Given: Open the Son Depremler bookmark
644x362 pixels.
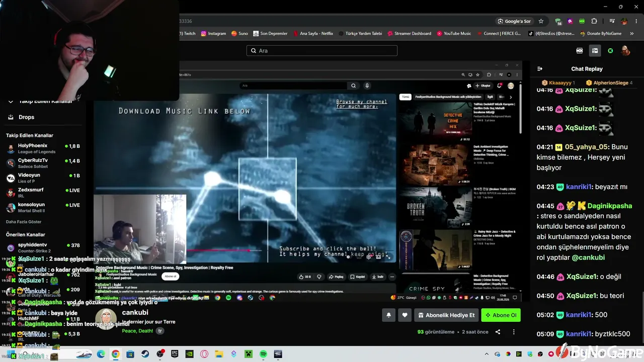Looking at the screenshot, I should click(x=270, y=34).
